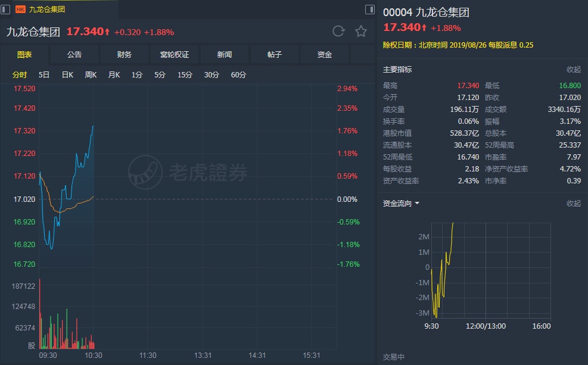The image size is (588, 365).
Task: Switch chart to 15分 interval
Action: pyautogui.click(x=185, y=75)
